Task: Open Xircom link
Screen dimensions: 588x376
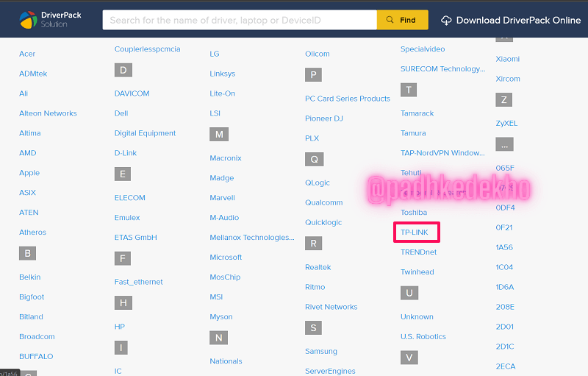Action: [x=508, y=79]
